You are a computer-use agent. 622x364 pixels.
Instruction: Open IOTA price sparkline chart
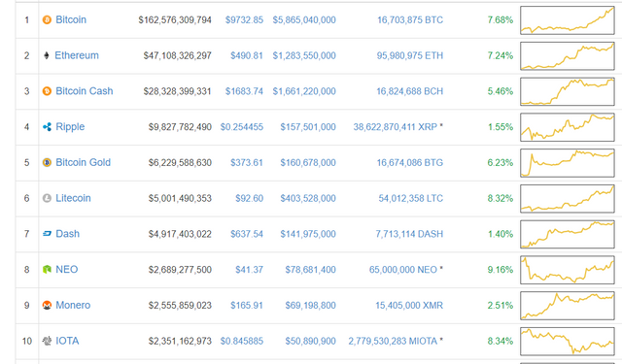(x=568, y=341)
